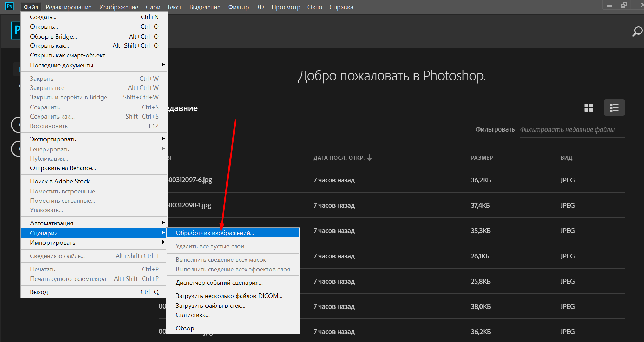Select Статистика... submenu item

pyautogui.click(x=233, y=315)
